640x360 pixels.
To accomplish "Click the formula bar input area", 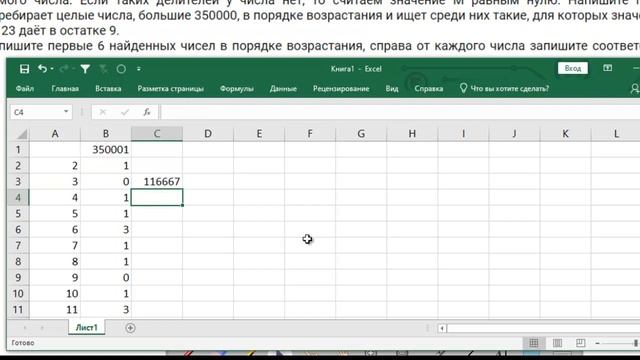I will tap(400, 112).
